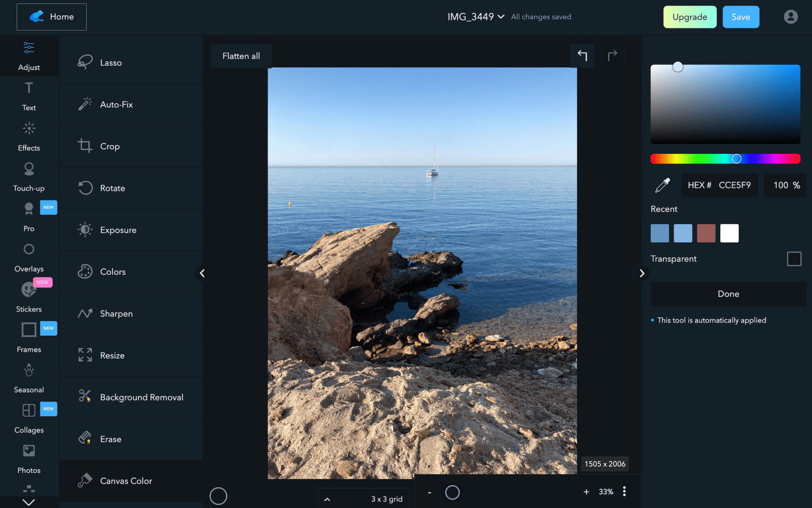Open Overlays in the sidebar
The image size is (812, 508).
coord(29,258)
